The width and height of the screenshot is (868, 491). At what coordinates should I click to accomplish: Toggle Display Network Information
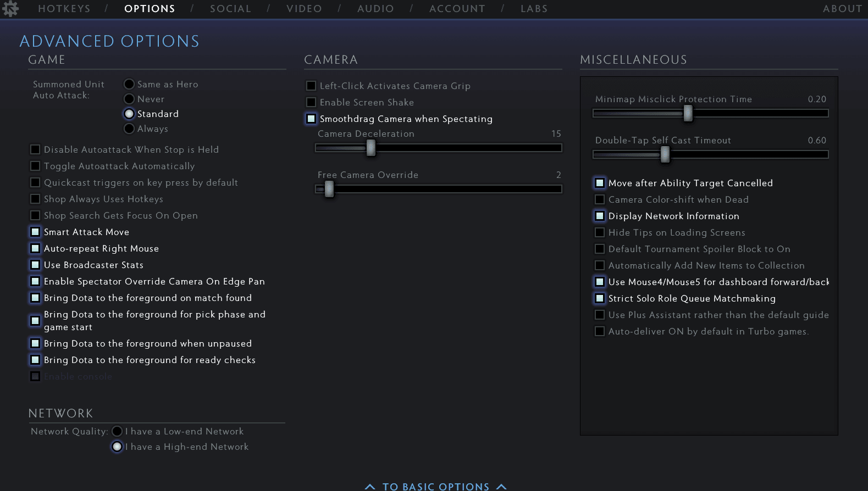[600, 216]
